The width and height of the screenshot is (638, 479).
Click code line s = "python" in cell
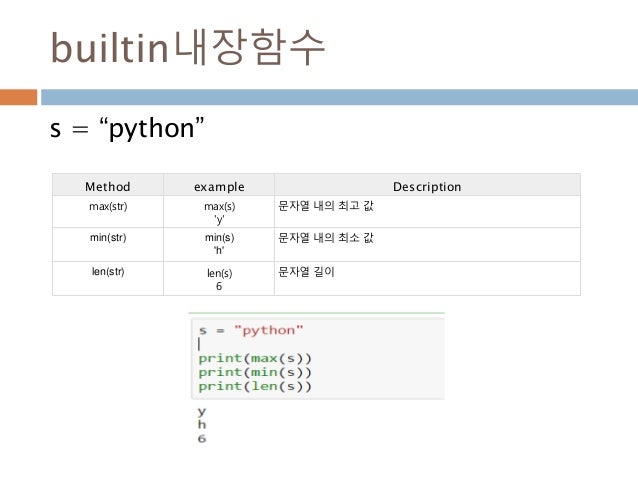tap(251, 330)
